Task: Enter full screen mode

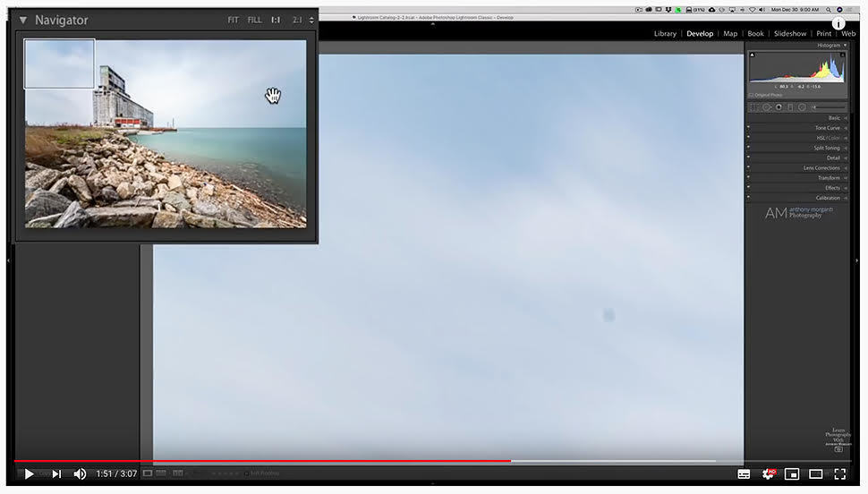Action: tap(839, 474)
